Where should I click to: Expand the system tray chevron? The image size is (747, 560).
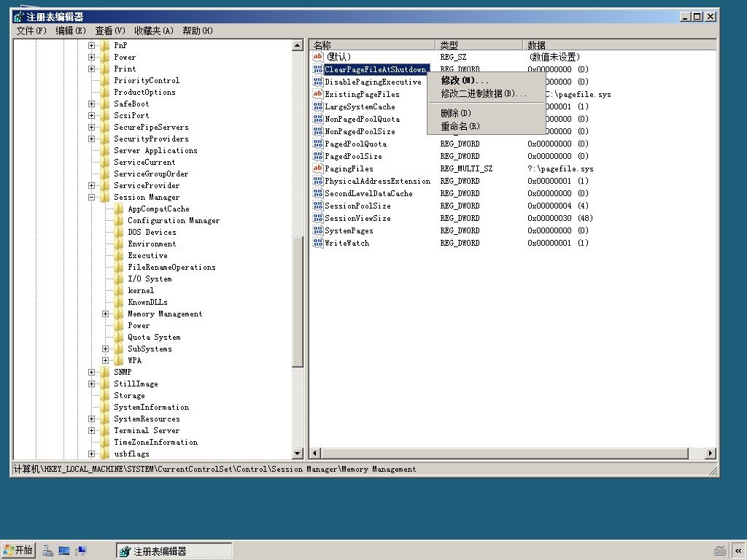click(738, 551)
